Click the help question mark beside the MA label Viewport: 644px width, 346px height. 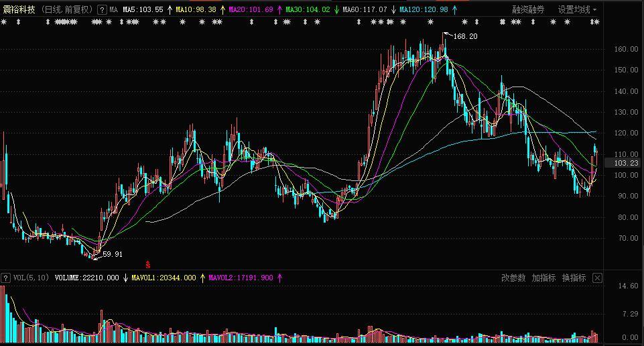tap(102, 10)
